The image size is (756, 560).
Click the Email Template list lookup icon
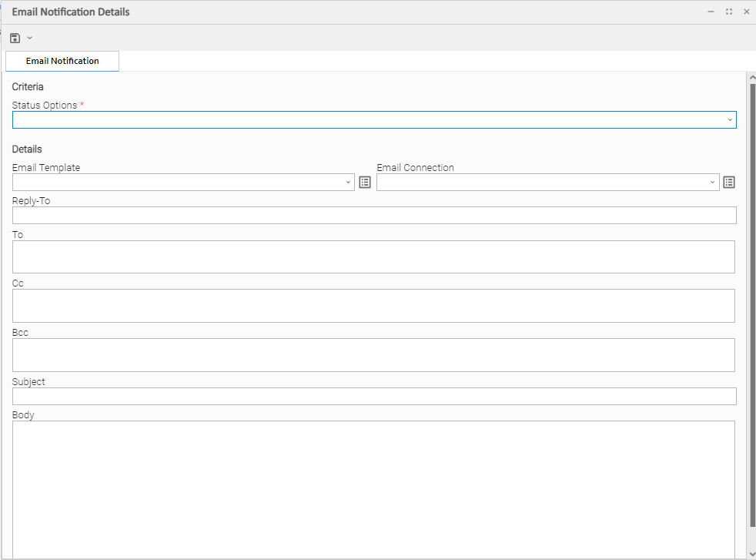(365, 182)
